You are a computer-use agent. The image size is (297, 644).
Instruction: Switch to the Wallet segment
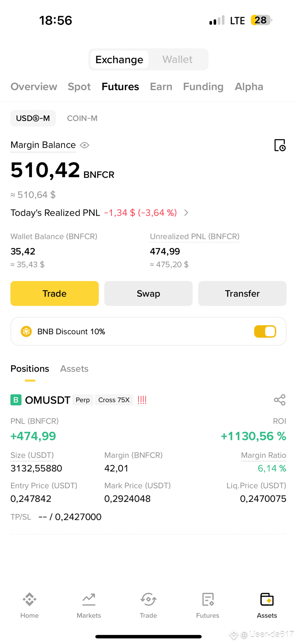pos(178,60)
